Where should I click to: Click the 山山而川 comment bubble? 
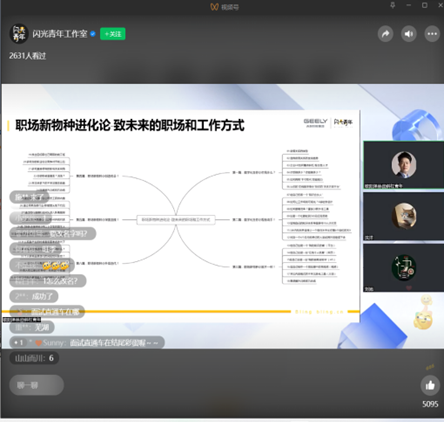tap(34, 358)
